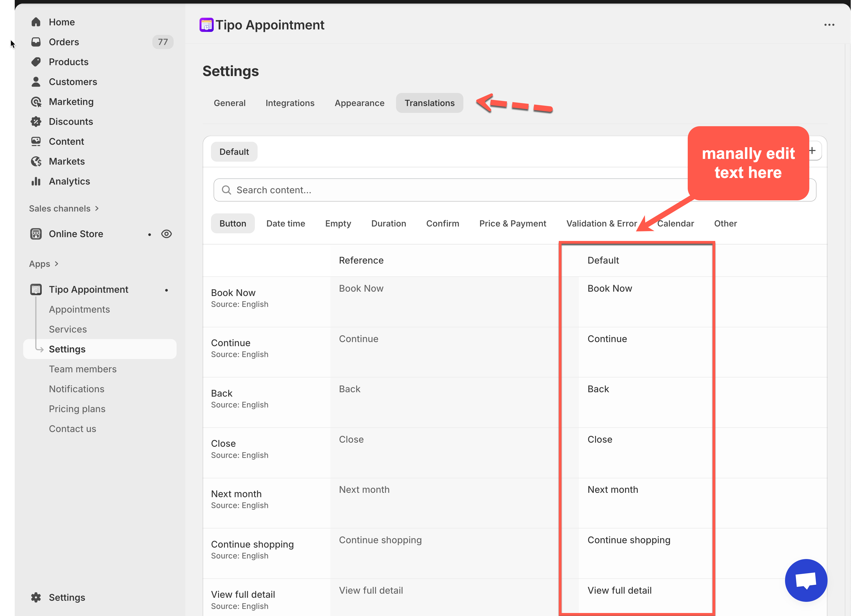This screenshot has height=616, width=851.
Task: Open Team members in app submenu
Action: coord(83,369)
